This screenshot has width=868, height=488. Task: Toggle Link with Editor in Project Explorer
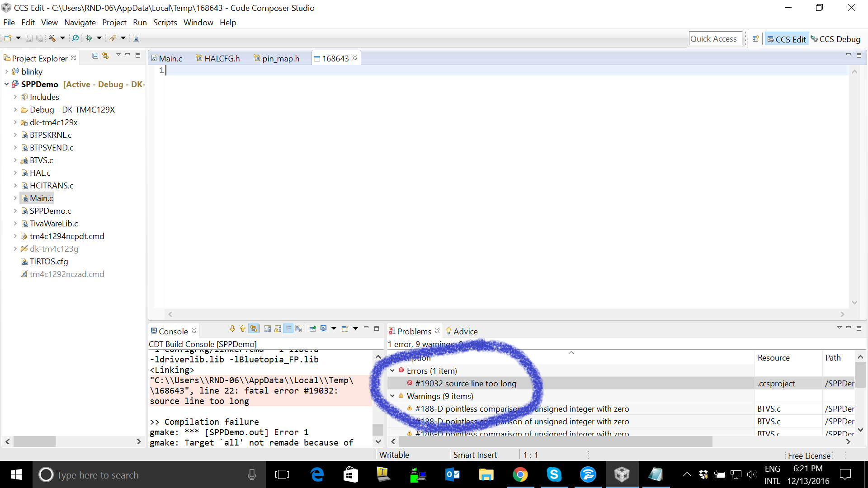(x=105, y=56)
